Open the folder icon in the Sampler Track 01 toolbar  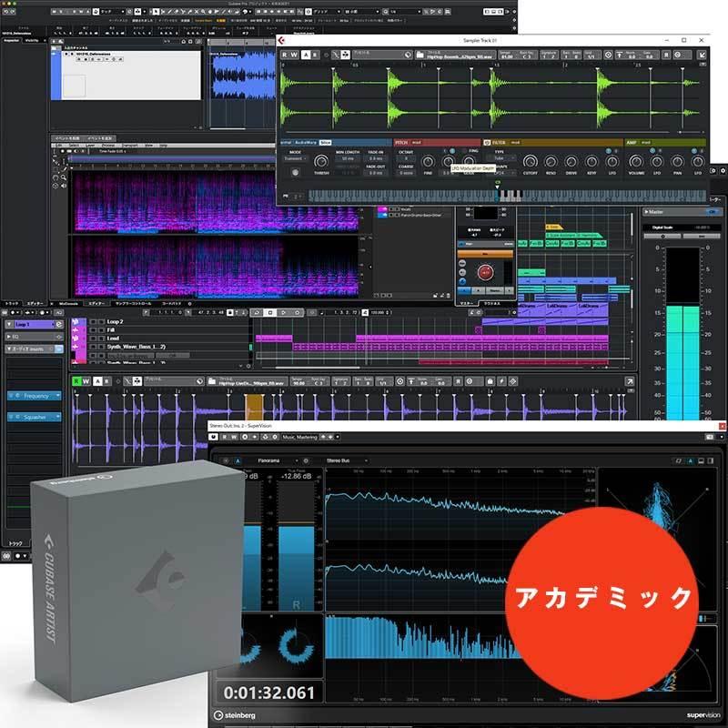420,55
